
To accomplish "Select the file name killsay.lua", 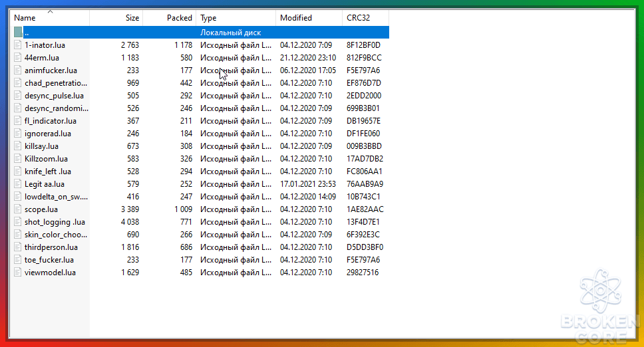I will pos(41,146).
